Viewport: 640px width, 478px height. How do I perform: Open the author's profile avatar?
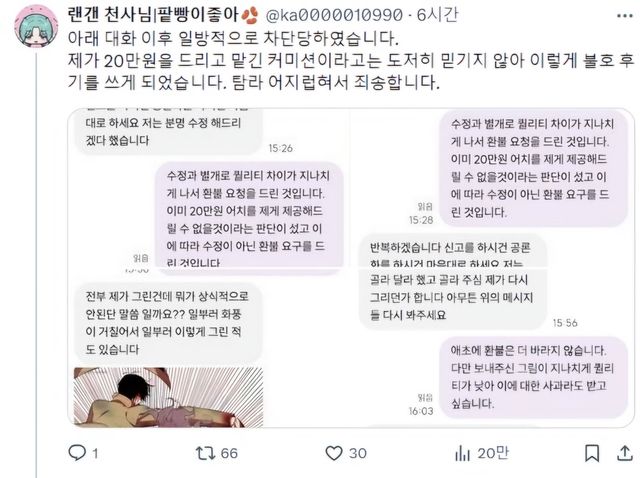pyautogui.click(x=36, y=26)
